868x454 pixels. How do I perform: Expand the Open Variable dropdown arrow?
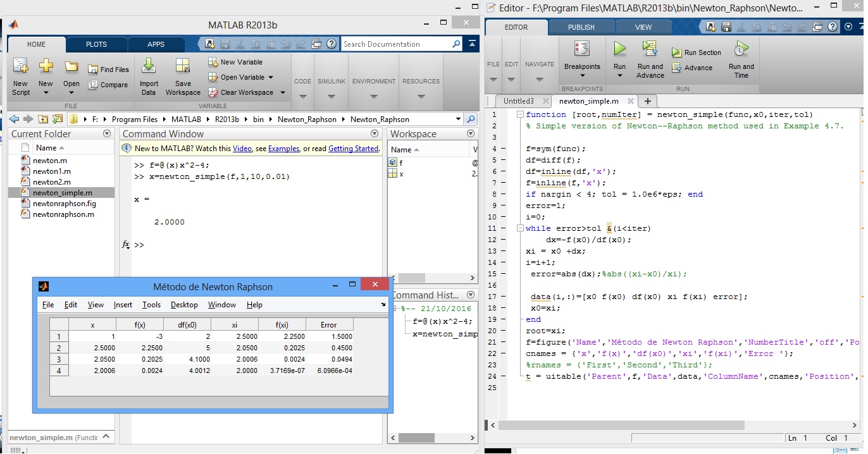(x=271, y=77)
